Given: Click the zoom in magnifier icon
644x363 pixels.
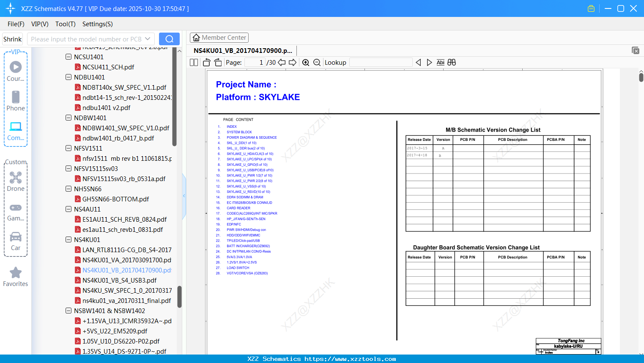Looking at the screenshot, I should [x=306, y=63].
